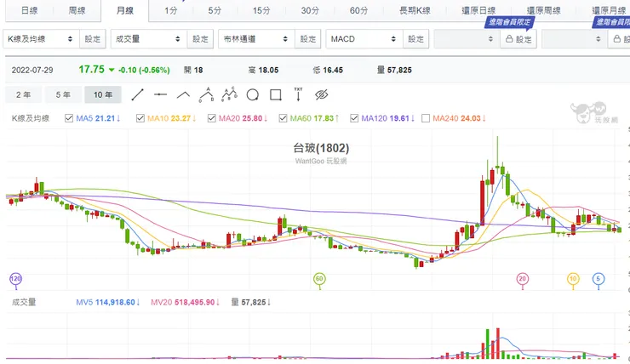The width and height of the screenshot is (630, 364).
Task: Open the 成交量 indicator dropdown
Action: [x=149, y=39]
